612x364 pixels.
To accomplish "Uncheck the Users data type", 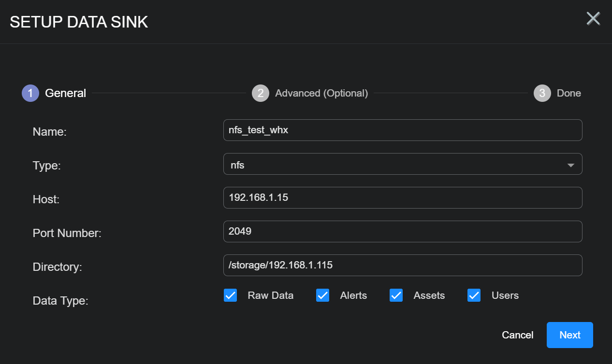I will (474, 295).
